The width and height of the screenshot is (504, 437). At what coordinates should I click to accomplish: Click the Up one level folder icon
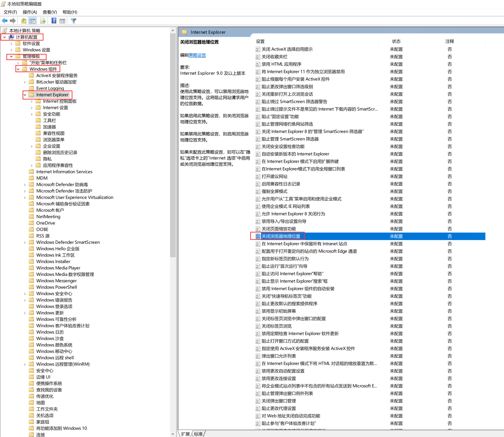pos(24,21)
